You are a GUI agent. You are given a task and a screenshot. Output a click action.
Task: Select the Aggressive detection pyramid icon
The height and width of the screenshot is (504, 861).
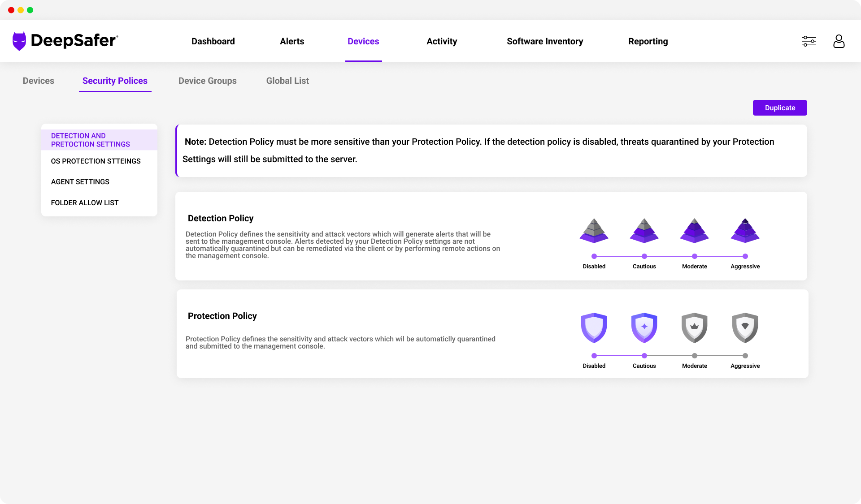pos(745,231)
